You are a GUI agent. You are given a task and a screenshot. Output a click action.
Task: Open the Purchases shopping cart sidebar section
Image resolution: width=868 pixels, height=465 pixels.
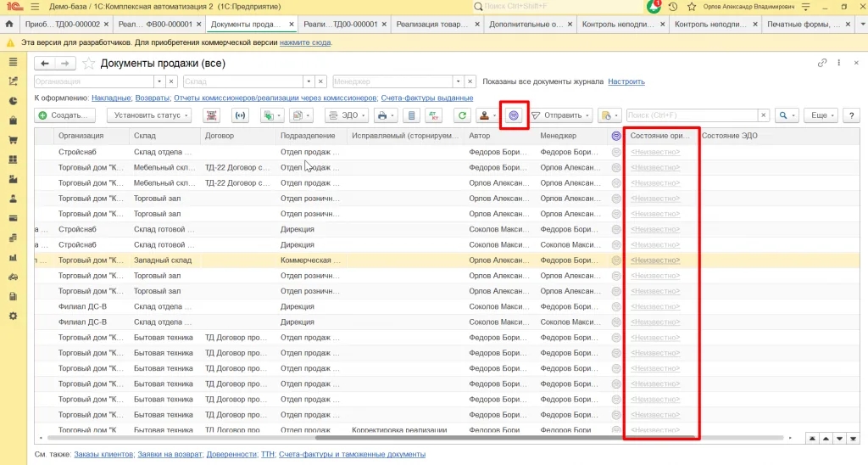(x=13, y=140)
